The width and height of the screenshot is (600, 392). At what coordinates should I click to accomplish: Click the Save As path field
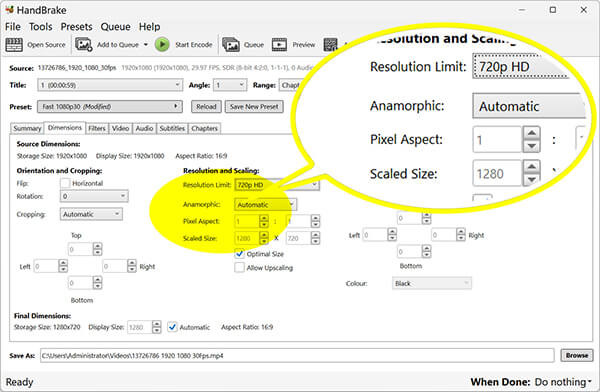(x=297, y=356)
